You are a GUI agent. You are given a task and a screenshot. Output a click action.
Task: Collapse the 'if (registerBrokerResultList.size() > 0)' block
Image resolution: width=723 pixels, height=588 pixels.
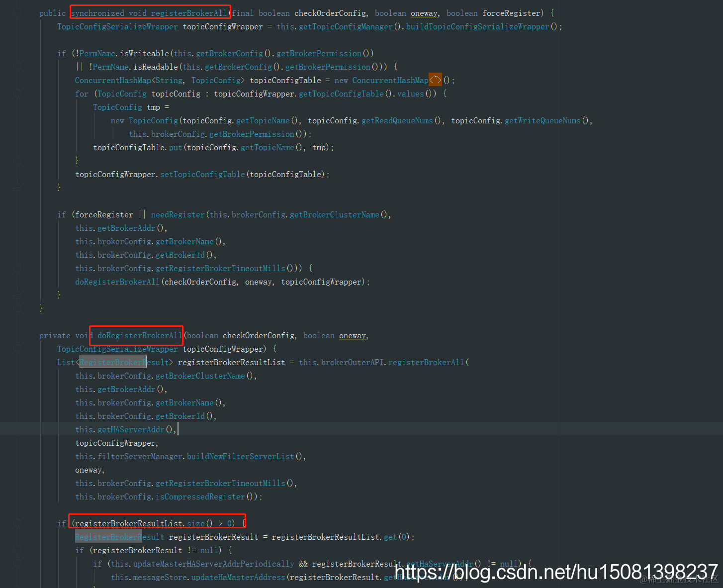pos(17,523)
